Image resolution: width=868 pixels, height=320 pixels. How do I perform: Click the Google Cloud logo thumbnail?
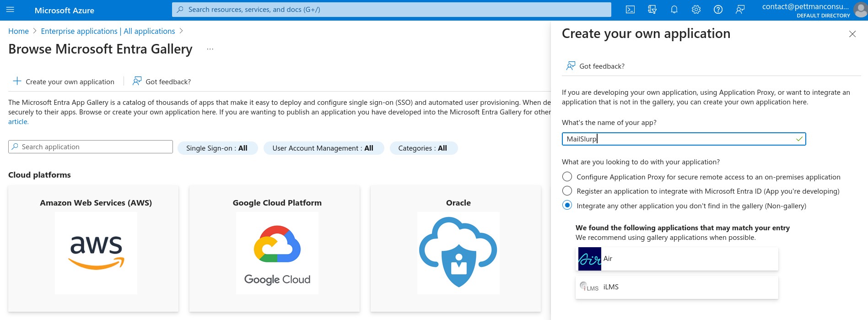pyautogui.click(x=277, y=253)
